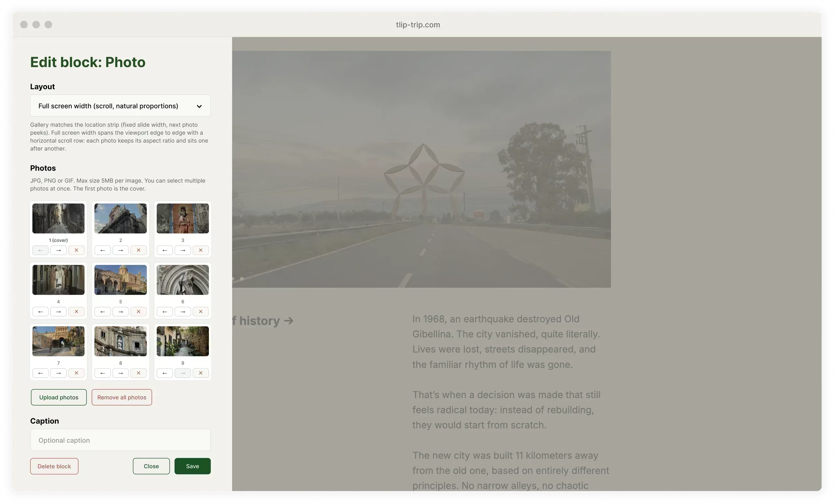Remove photo 3 using red X
834x504 pixels.
[201, 250]
